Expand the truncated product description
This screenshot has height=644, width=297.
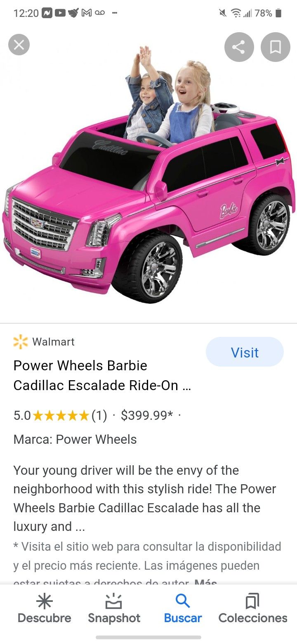point(145,498)
